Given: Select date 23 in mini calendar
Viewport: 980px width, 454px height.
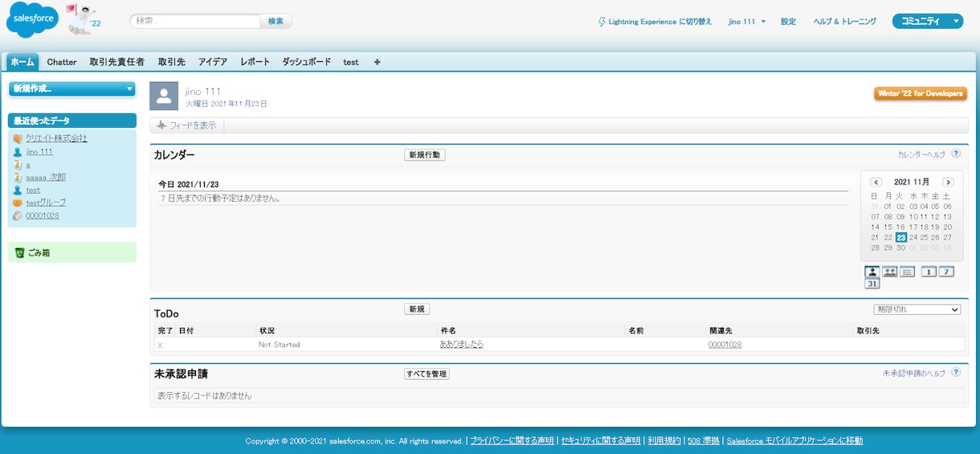Looking at the screenshot, I should point(901,238).
